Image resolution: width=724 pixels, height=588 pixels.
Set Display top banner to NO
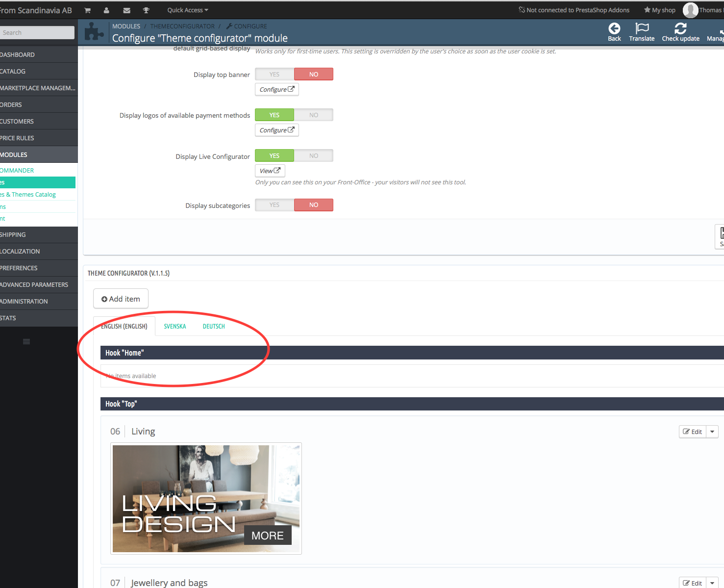(x=314, y=75)
